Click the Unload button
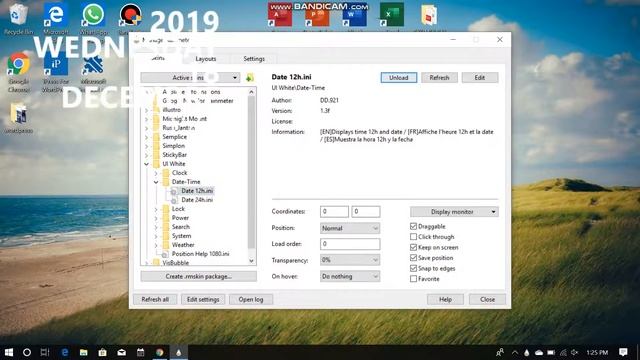Viewport: 640px width, 360px height. point(399,78)
